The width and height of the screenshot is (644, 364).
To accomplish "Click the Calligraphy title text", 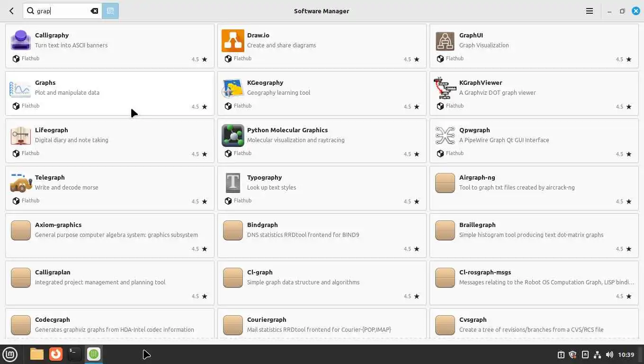I will tap(52, 36).
